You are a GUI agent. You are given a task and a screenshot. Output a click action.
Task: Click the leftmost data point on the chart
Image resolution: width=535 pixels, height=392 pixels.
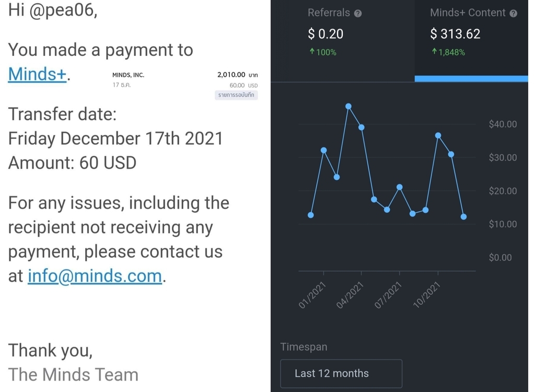311,215
